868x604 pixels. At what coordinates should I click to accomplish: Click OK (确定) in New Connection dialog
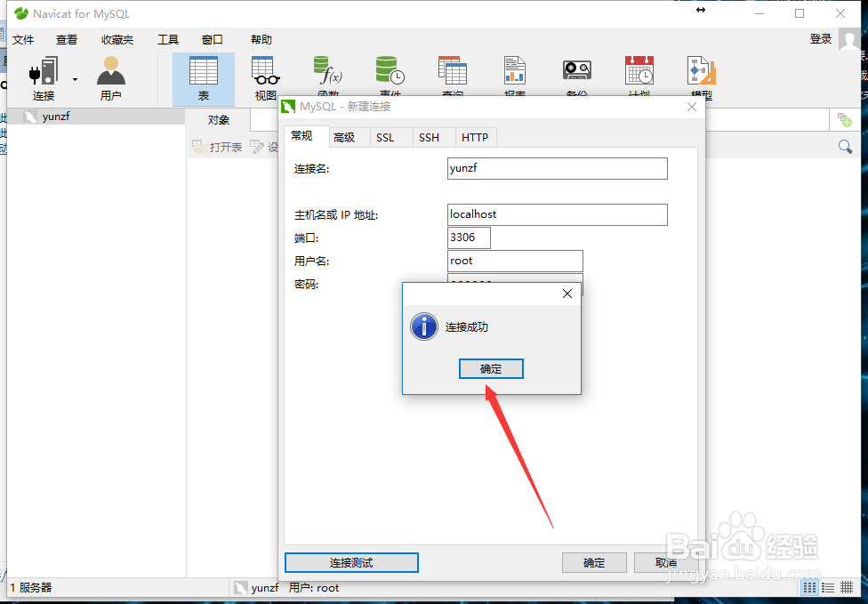pyautogui.click(x=594, y=562)
